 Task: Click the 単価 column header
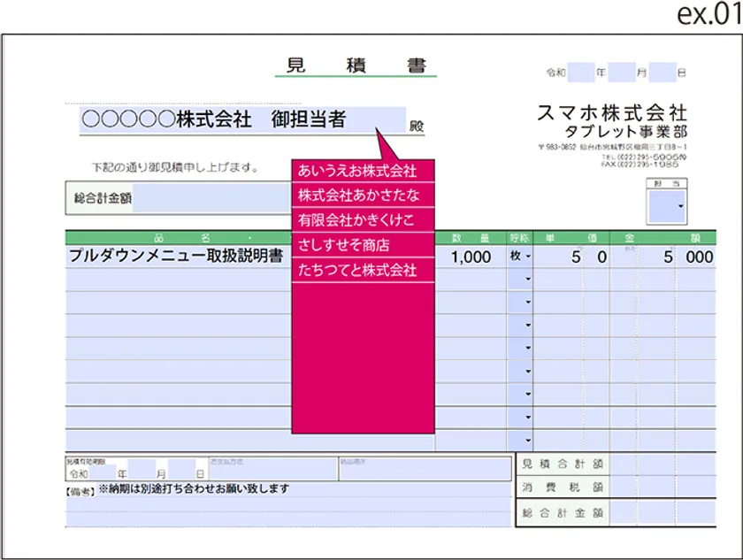(x=571, y=238)
